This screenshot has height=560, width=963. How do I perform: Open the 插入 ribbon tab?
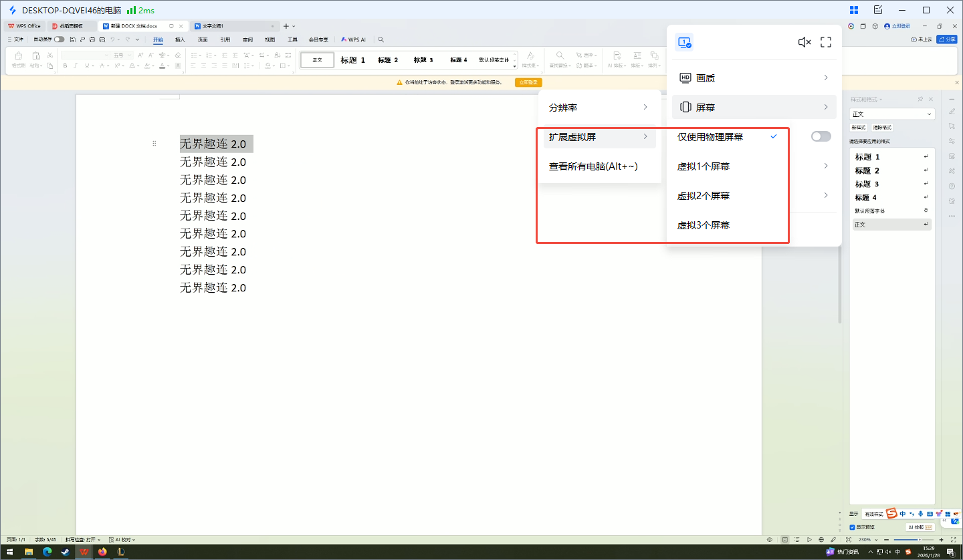click(180, 39)
